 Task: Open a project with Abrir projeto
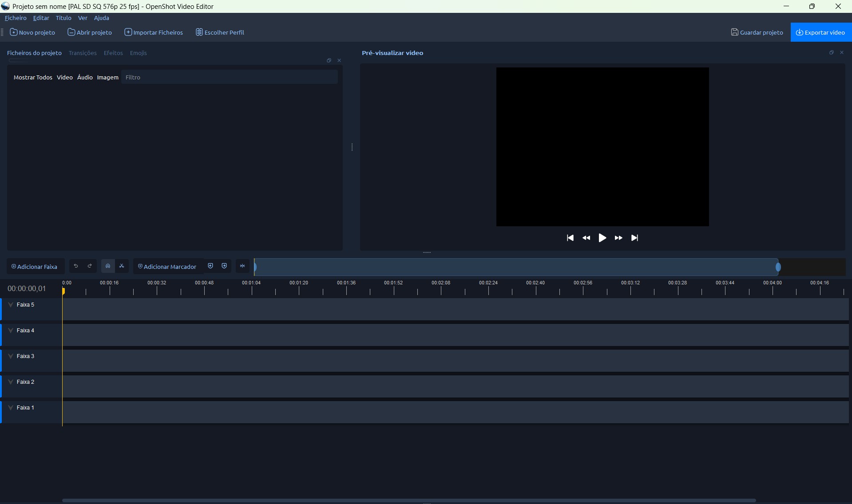point(90,32)
